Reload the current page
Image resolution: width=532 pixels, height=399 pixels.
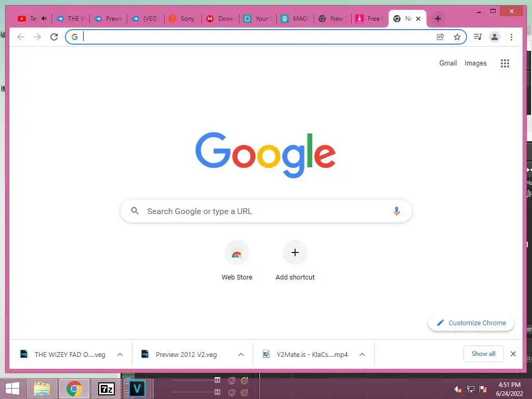pos(54,37)
